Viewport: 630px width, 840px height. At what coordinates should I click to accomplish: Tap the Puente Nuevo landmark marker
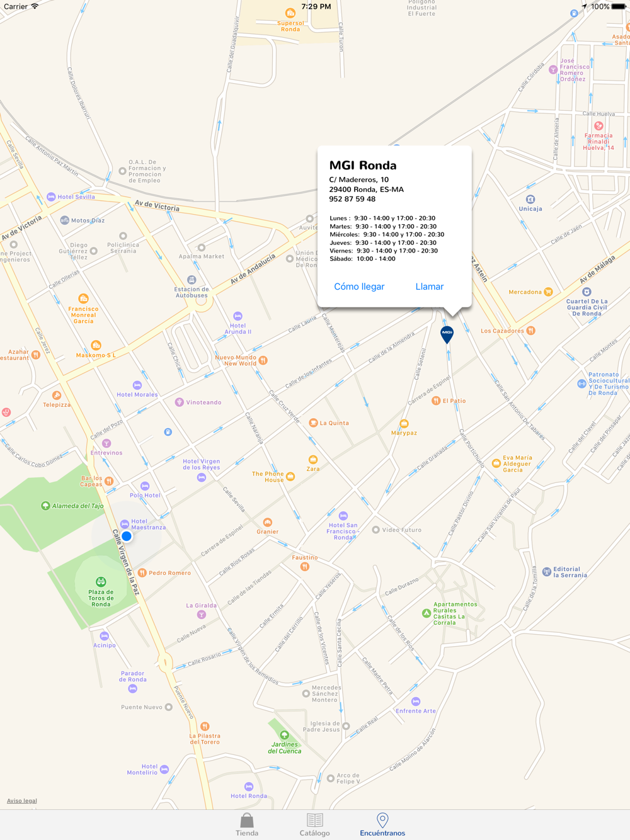(x=169, y=707)
